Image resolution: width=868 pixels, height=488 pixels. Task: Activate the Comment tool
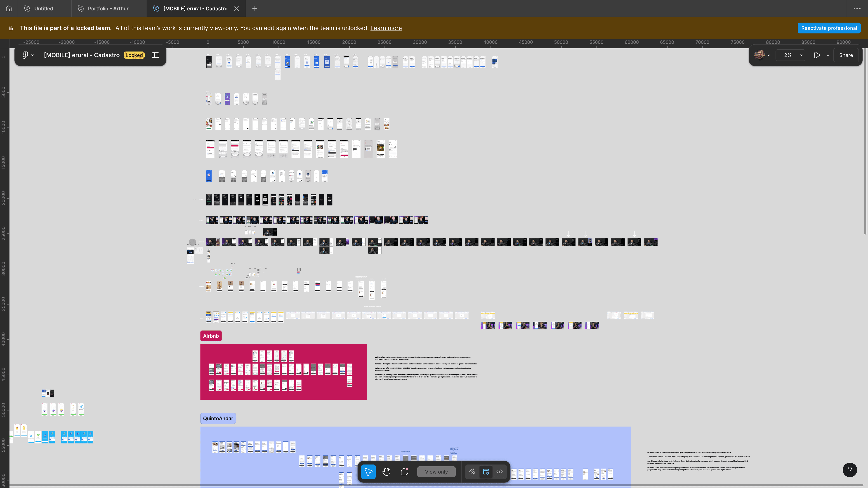point(405,472)
